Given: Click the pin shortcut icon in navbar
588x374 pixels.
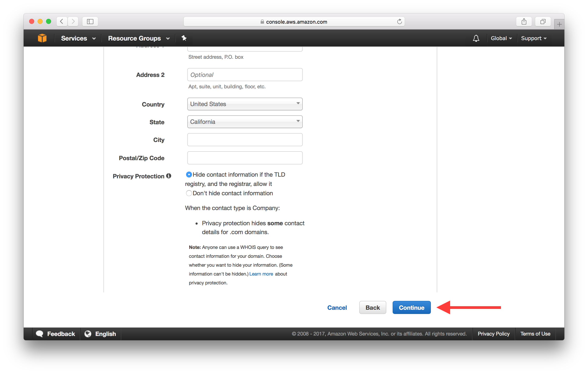Looking at the screenshot, I should coord(184,38).
